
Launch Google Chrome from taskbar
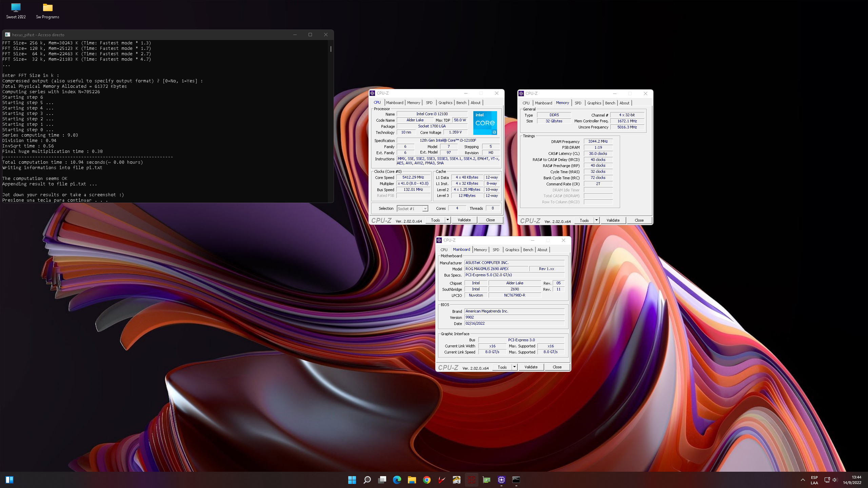coord(427,480)
